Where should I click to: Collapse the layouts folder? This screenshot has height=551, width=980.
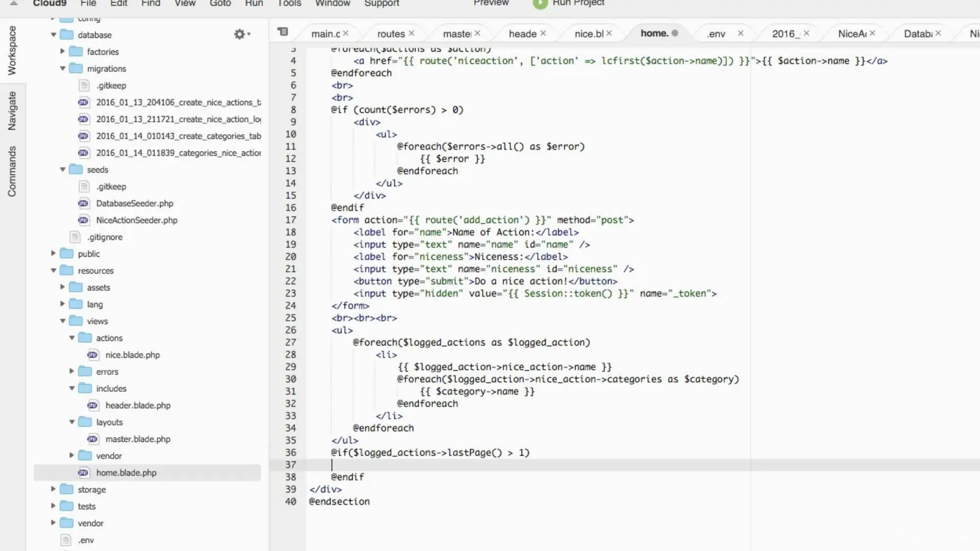[71, 422]
